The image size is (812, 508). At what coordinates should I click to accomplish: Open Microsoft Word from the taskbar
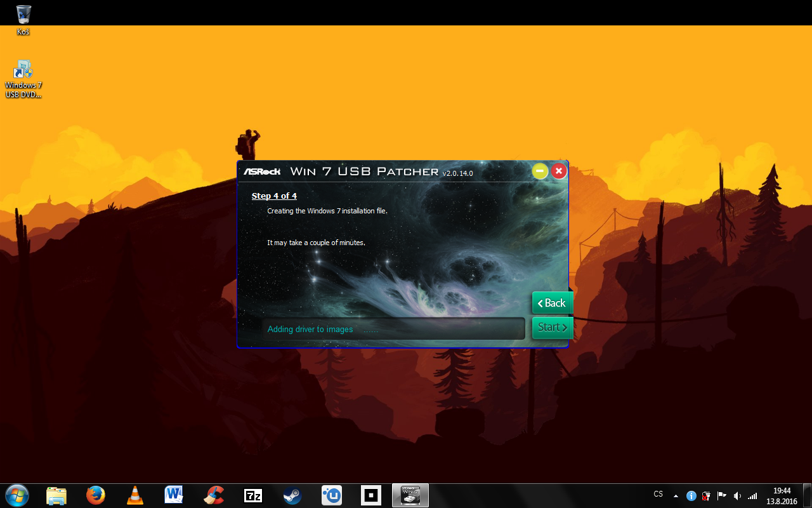pos(174,495)
